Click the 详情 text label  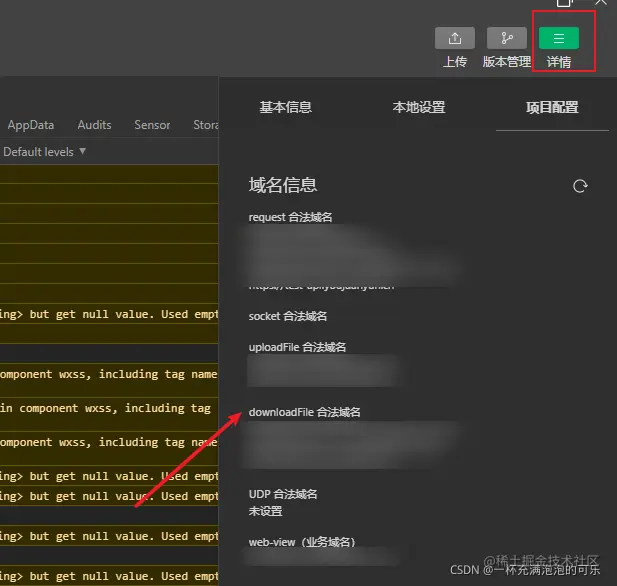click(559, 62)
